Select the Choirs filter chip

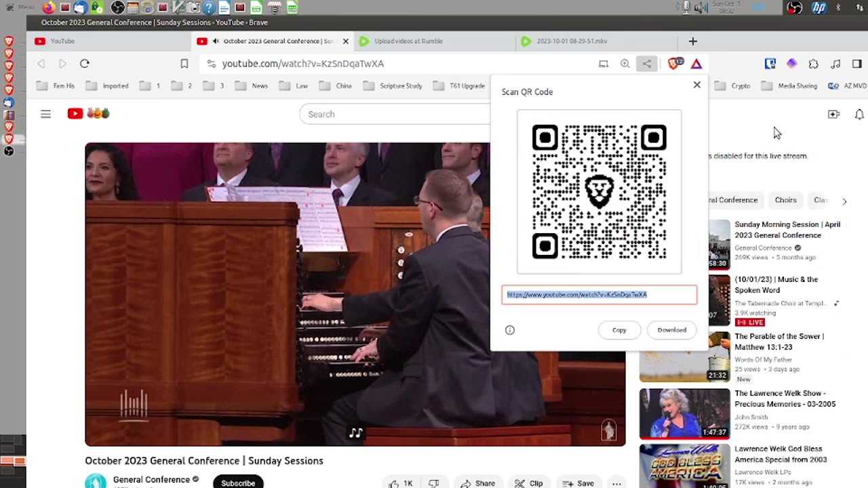point(785,200)
